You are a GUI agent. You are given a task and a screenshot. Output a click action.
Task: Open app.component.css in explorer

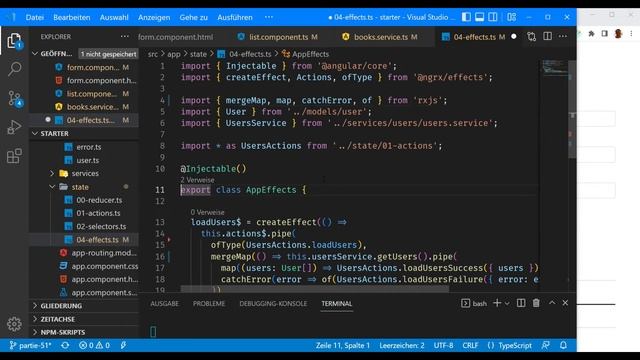(x=105, y=266)
